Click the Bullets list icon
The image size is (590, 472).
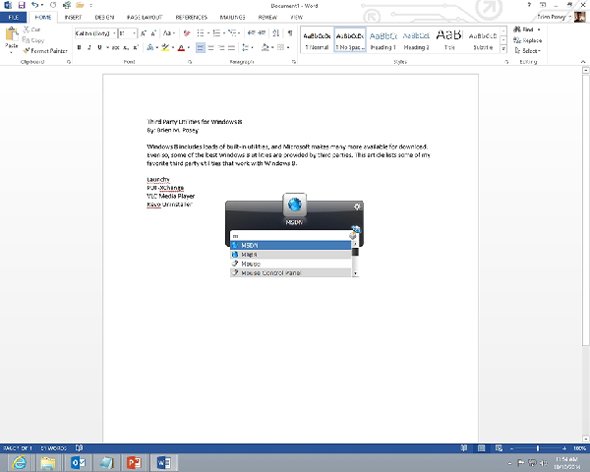click(200, 33)
